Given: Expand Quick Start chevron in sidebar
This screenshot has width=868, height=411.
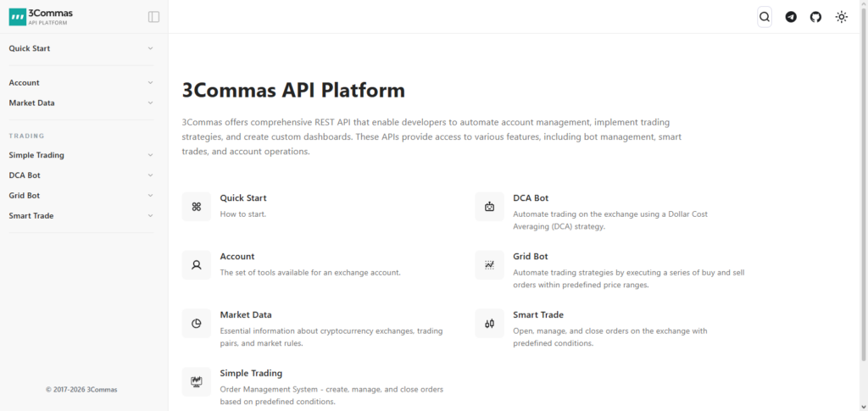Looking at the screenshot, I should 151,48.
